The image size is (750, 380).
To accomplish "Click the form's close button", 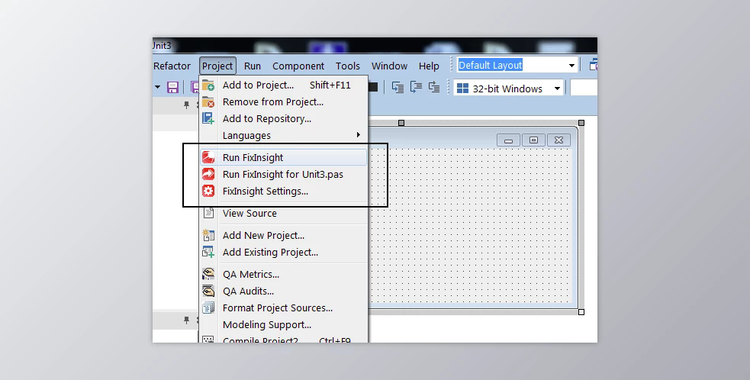I will (559, 140).
